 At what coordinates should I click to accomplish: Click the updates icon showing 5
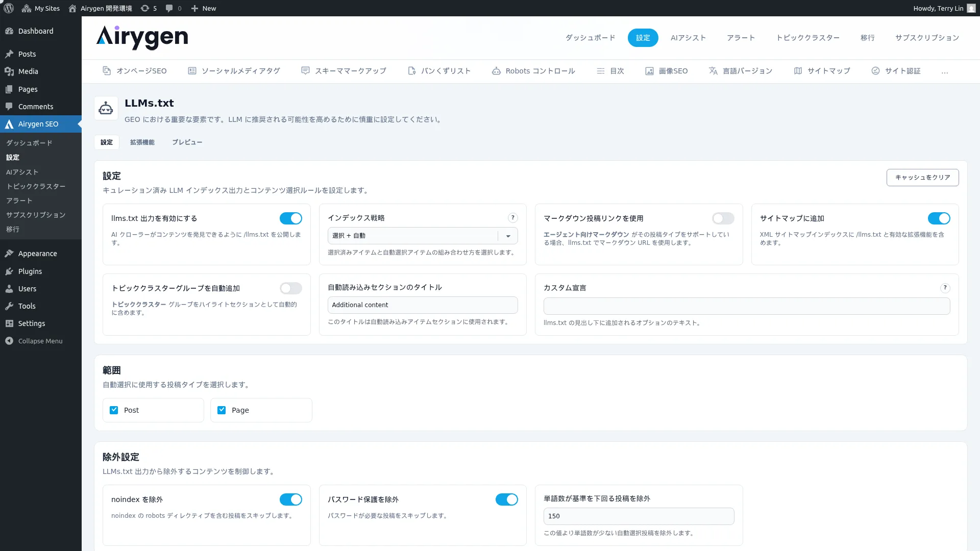pos(145,8)
